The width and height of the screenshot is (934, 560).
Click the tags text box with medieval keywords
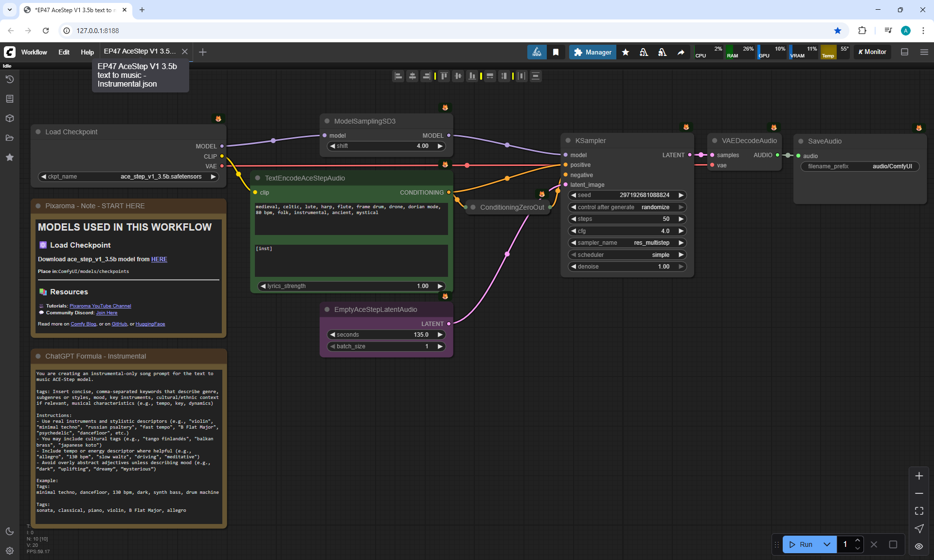(x=351, y=218)
